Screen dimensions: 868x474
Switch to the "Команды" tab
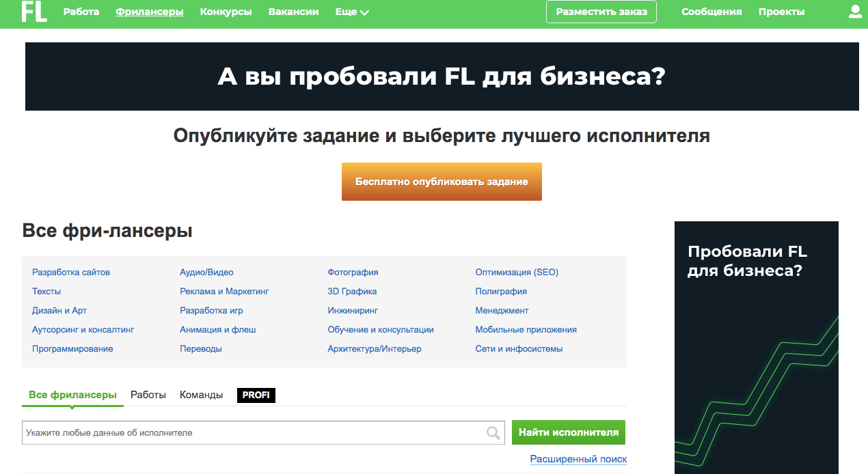pos(201,394)
